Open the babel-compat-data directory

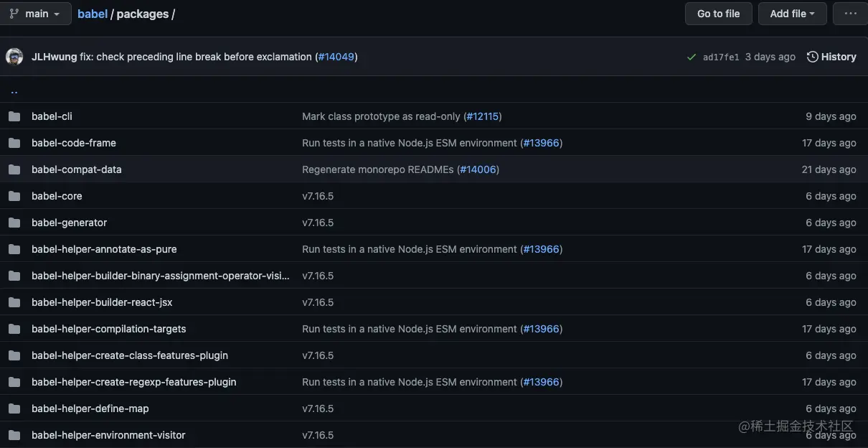pyautogui.click(x=77, y=169)
